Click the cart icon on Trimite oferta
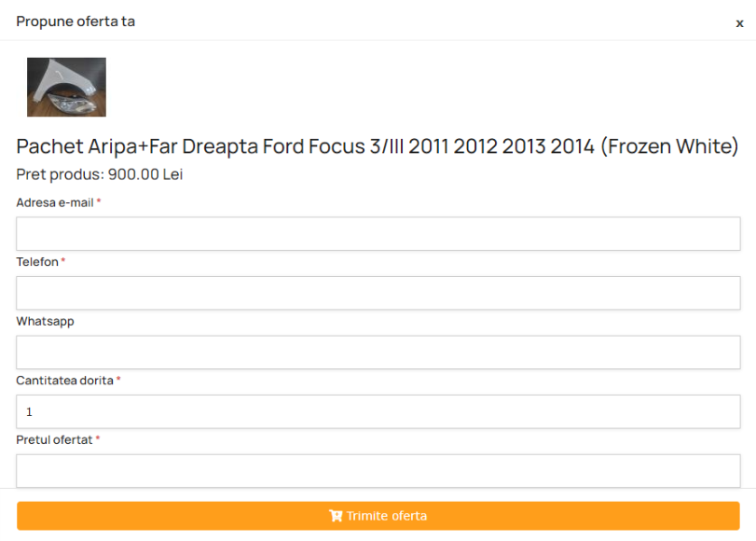 [336, 516]
